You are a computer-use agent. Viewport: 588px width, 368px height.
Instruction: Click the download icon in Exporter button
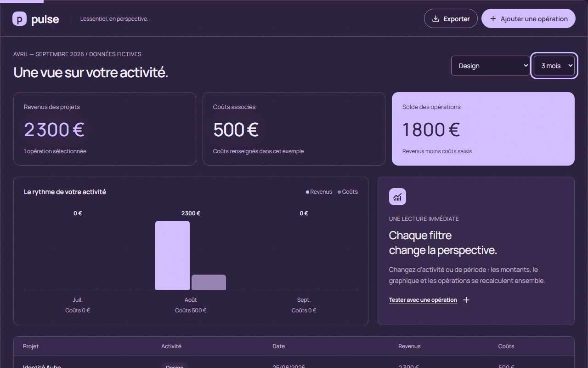point(436,19)
